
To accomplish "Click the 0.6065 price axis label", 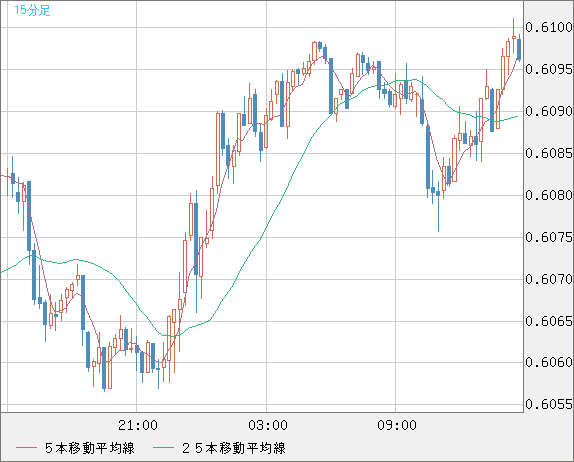I will point(549,321).
